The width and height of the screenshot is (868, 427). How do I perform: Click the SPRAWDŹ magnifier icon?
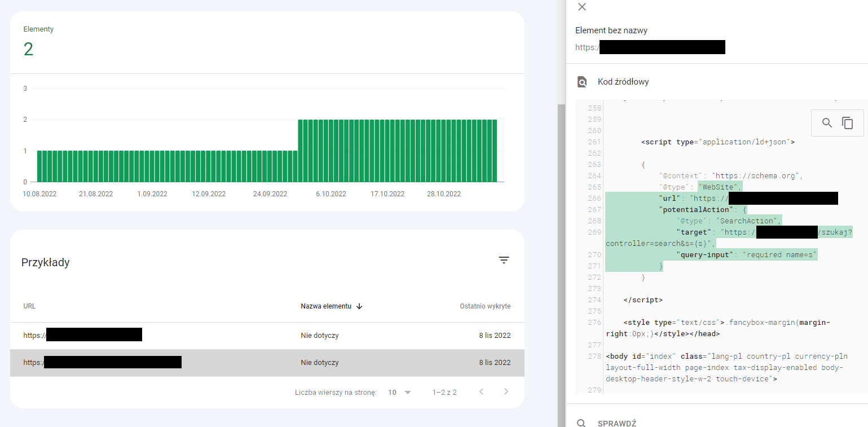click(581, 423)
